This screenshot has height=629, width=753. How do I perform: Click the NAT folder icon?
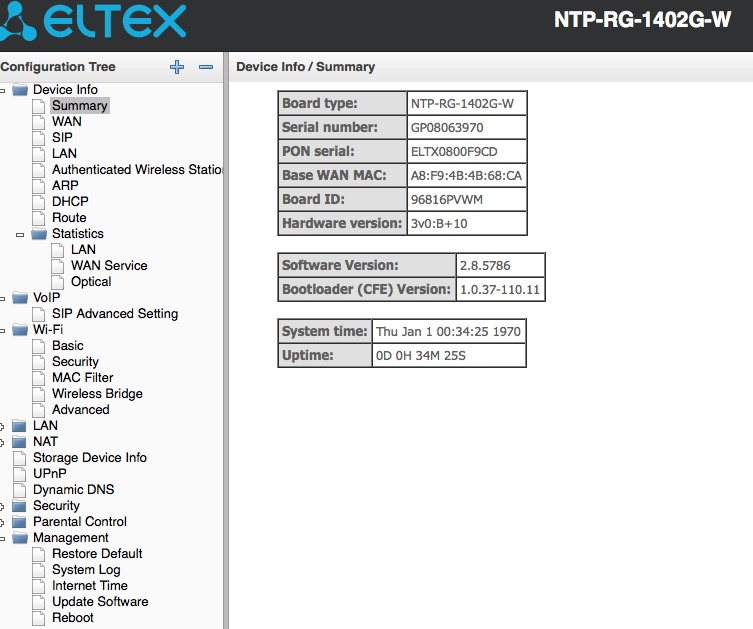[20, 442]
